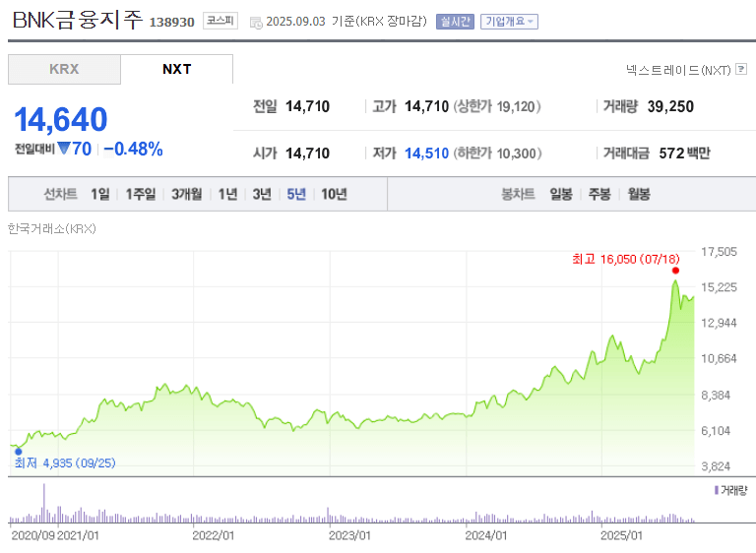This screenshot has width=756, height=553.
Task: Click the 17,505 price axis label
Action: [x=719, y=252]
